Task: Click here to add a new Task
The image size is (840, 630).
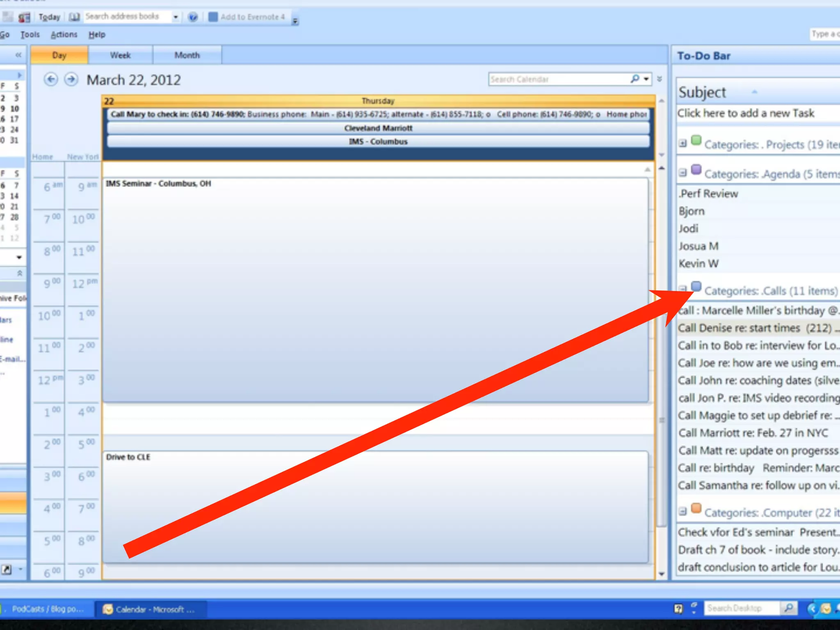Action: pyautogui.click(x=746, y=113)
